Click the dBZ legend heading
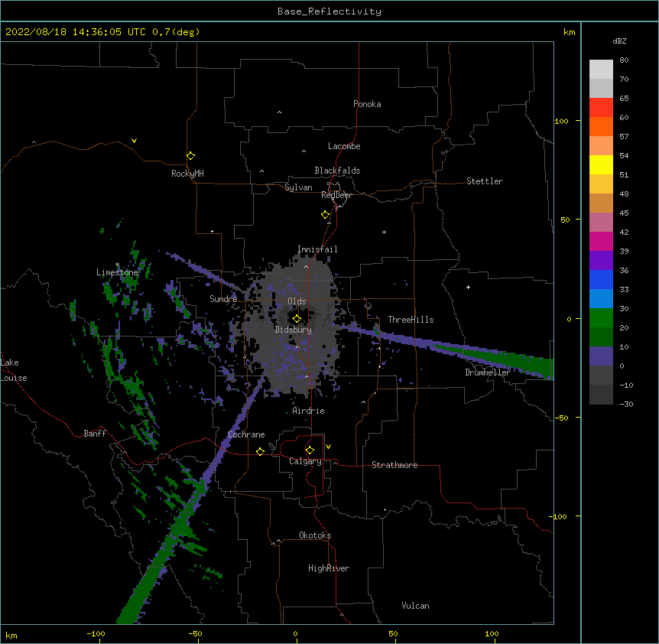Screen dimensions: 659x644 (619, 41)
